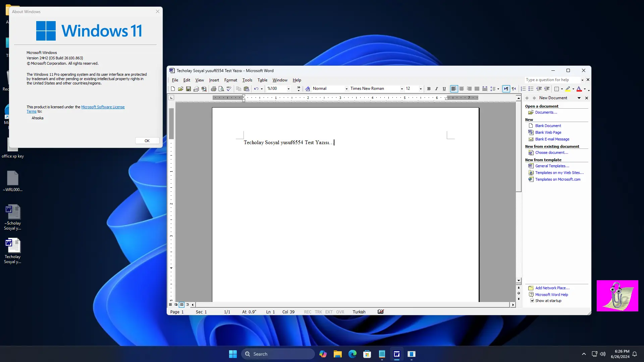
Task: Open the Format menu
Action: (231, 80)
